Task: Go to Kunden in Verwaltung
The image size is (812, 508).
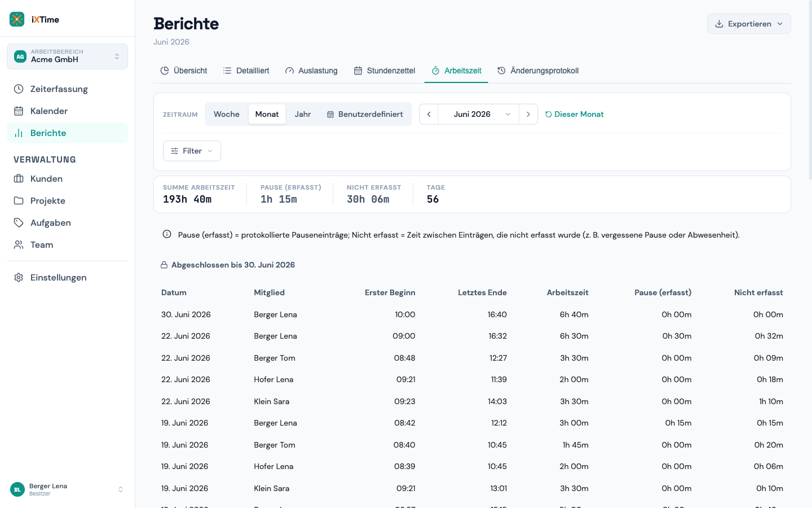Action: click(67, 179)
